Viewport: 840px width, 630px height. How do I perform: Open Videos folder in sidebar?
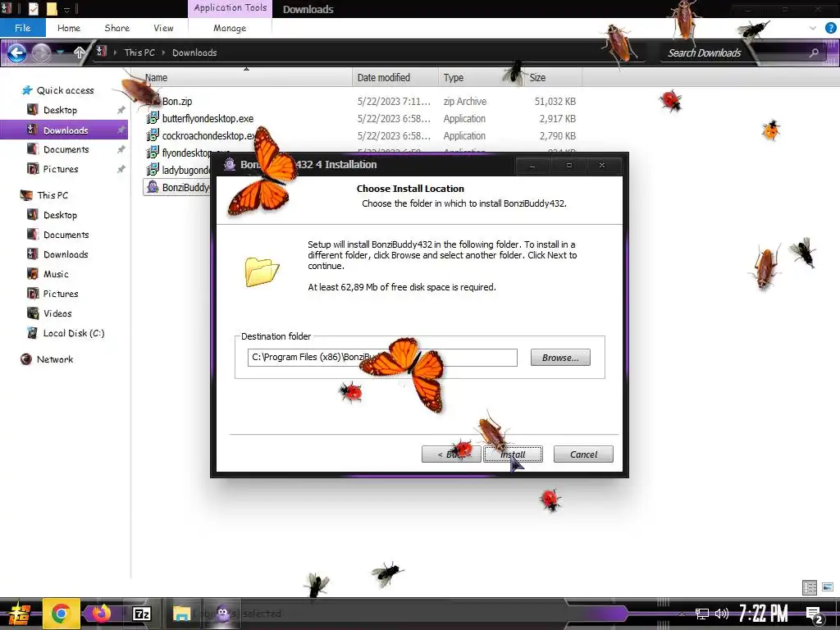click(57, 313)
